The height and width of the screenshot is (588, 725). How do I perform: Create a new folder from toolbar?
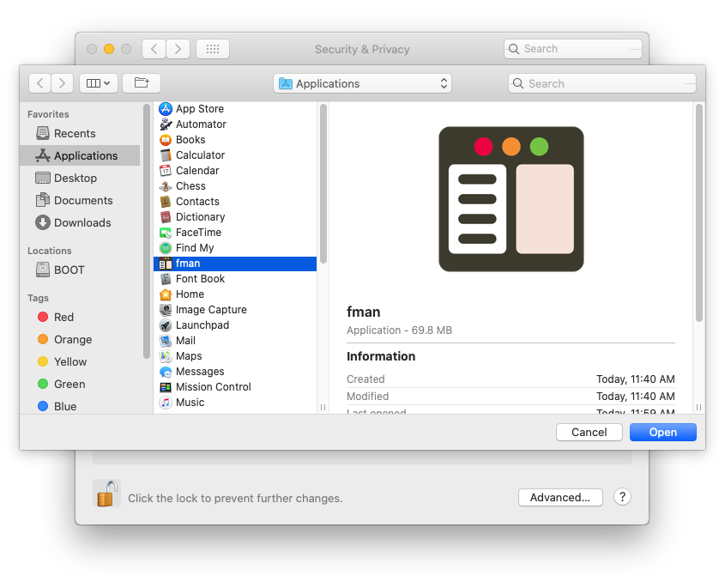point(142,83)
